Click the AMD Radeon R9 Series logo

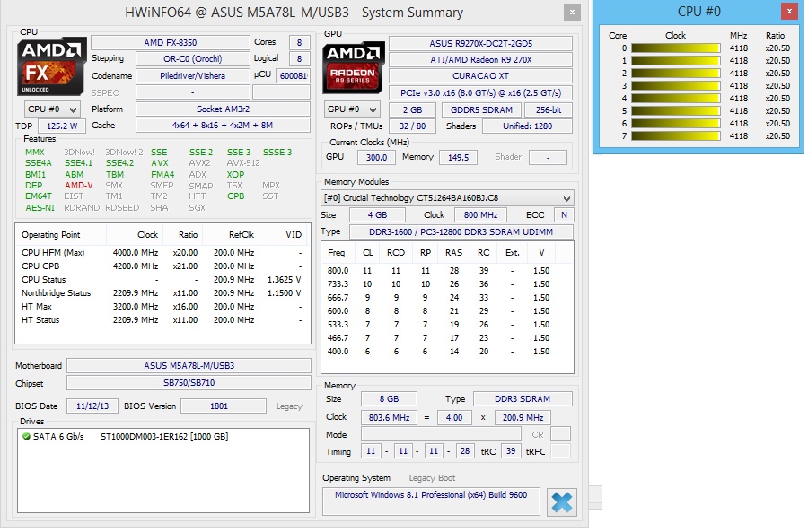click(x=353, y=67)
